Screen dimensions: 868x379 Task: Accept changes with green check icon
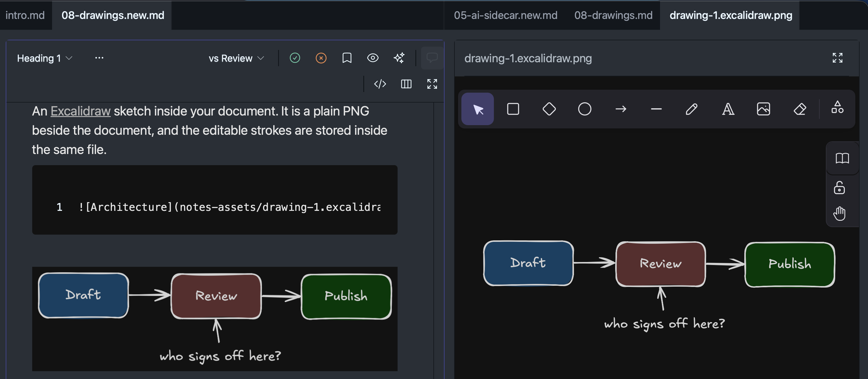click(x=295, y=58)
